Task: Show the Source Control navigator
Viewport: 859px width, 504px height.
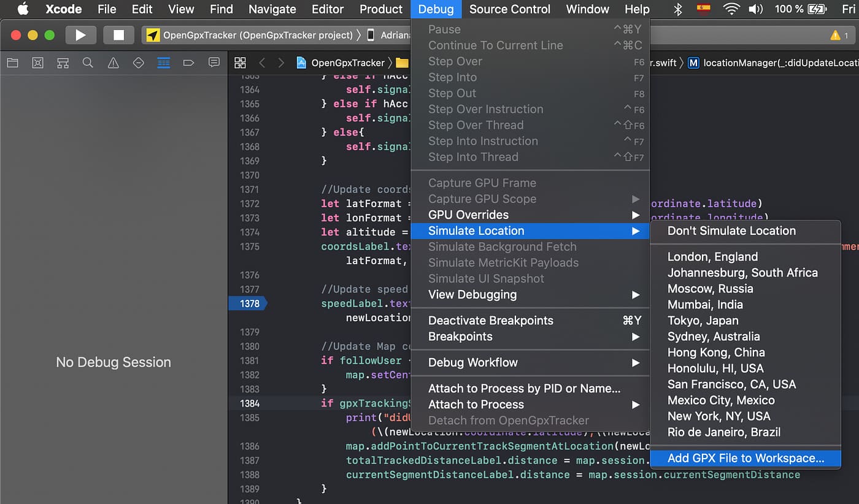Action: 37,63
